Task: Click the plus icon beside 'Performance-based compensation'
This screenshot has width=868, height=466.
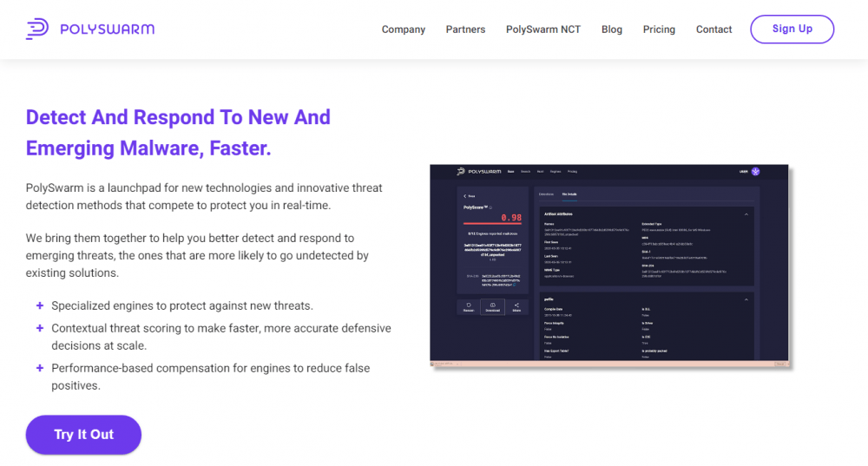Action: click(40, 368)
